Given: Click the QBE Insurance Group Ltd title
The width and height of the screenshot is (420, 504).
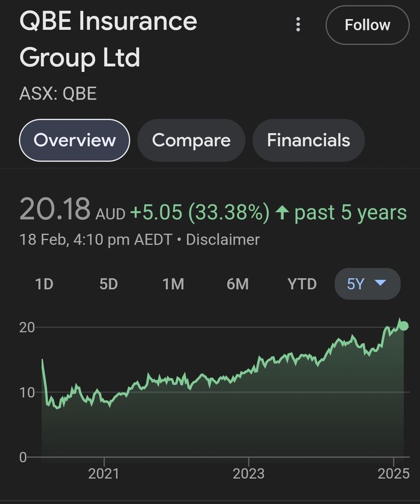Looking at the screenshot, I should tap(108, 40).
